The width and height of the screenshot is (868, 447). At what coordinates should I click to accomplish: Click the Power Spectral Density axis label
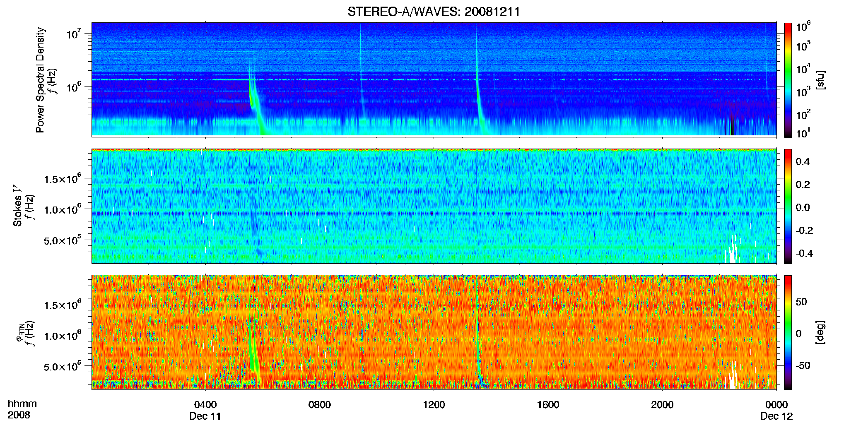[40, 80]
